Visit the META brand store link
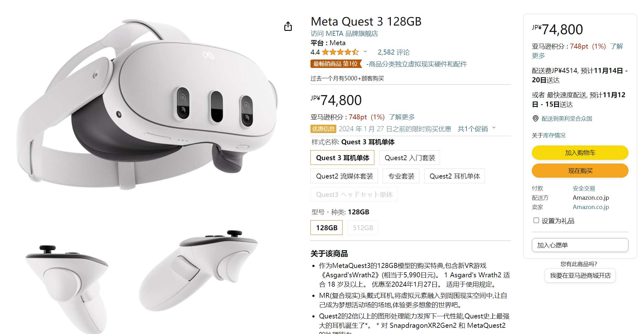The width and height of the screenshot is (644, 334). (x=344, y=33)
